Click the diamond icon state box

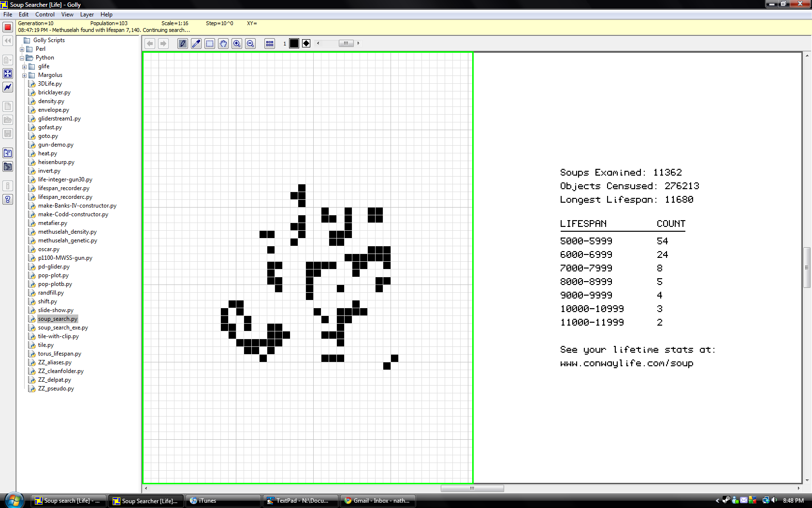(x=306, y=44)
